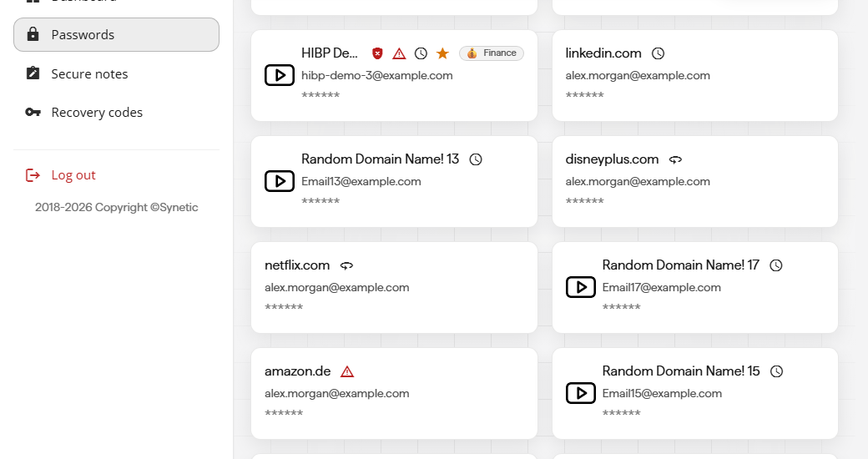Select the Finance tag badge
The width and height of the screenshot is (868, 459).
pyautogui.click(x=492, y=53)
